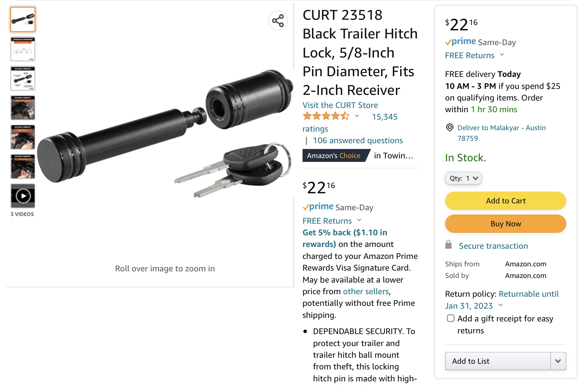Open the Qty quantity dropdown
588x387 pixels.
click(463, 178)
